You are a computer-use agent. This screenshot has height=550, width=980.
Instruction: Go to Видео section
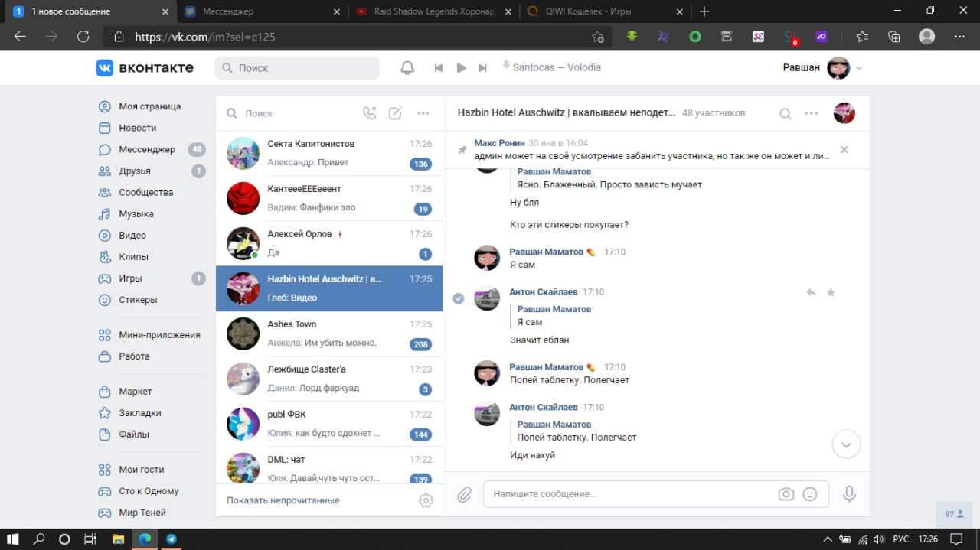coord(132,235)
